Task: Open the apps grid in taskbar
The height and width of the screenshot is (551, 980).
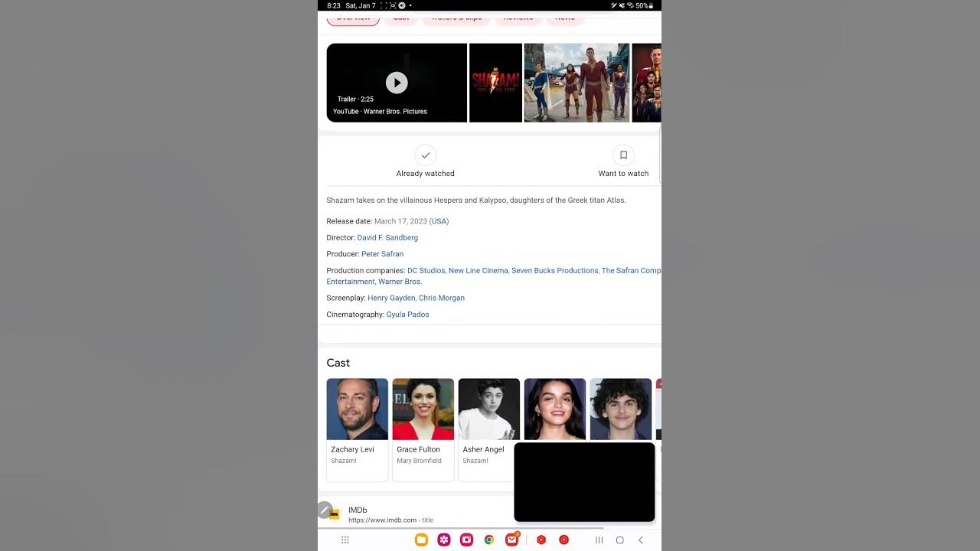Action: tap(345, 540)
